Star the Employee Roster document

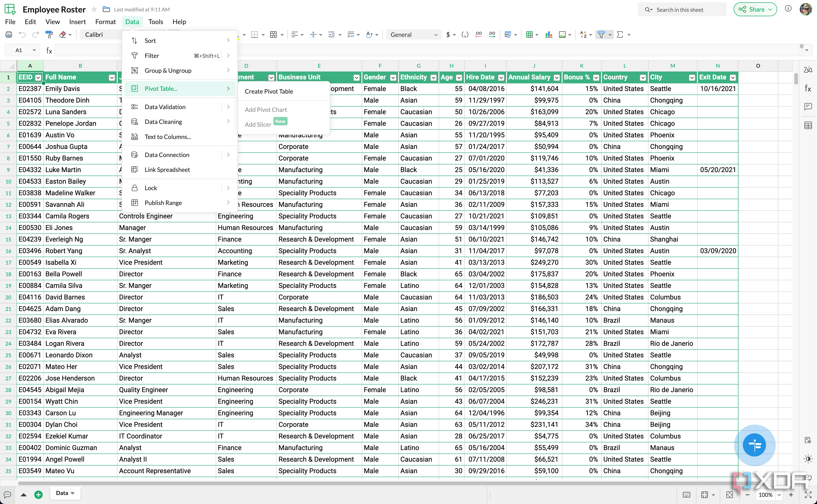tap(94, 9)
